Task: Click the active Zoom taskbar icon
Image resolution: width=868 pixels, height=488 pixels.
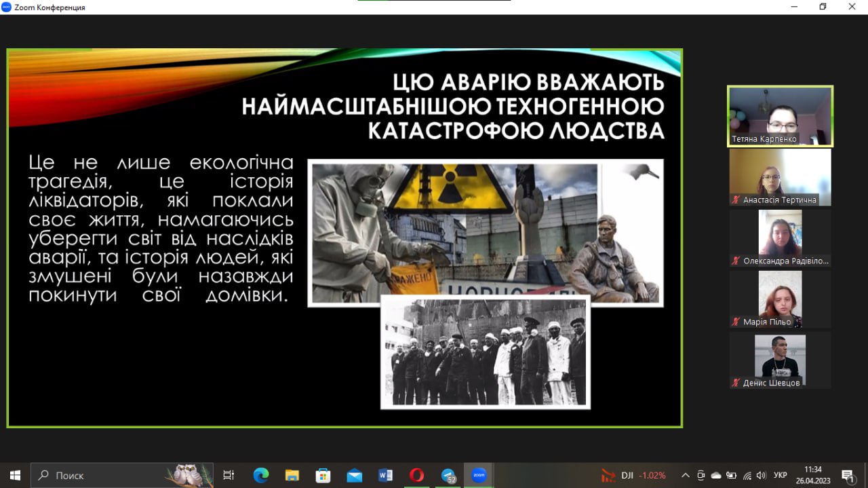Action: pyautogui.click(x=479, y=475)
